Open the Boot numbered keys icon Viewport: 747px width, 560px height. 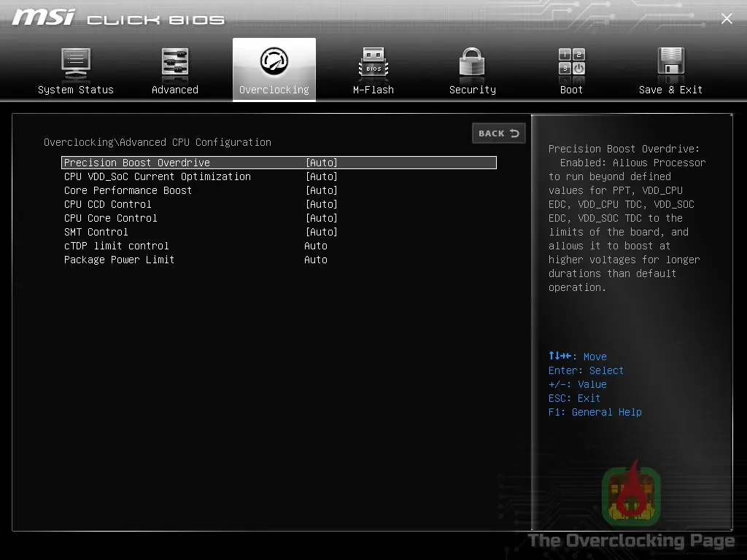pos(572,61)
